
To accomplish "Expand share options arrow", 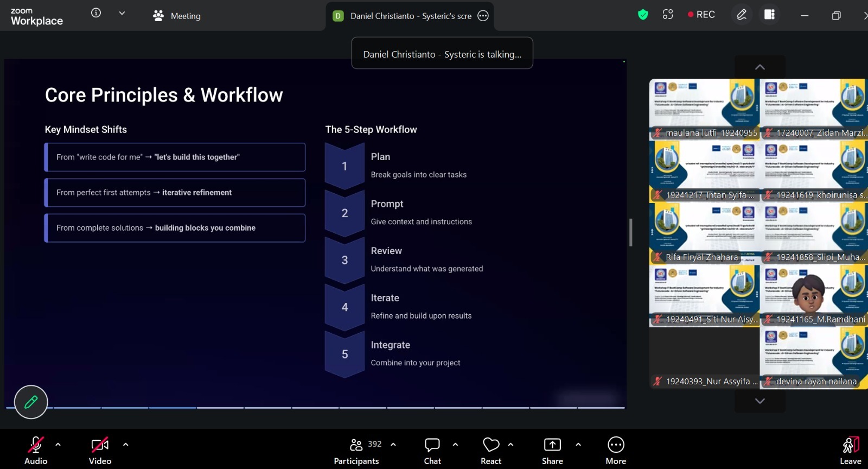I will tap(578, 445).
